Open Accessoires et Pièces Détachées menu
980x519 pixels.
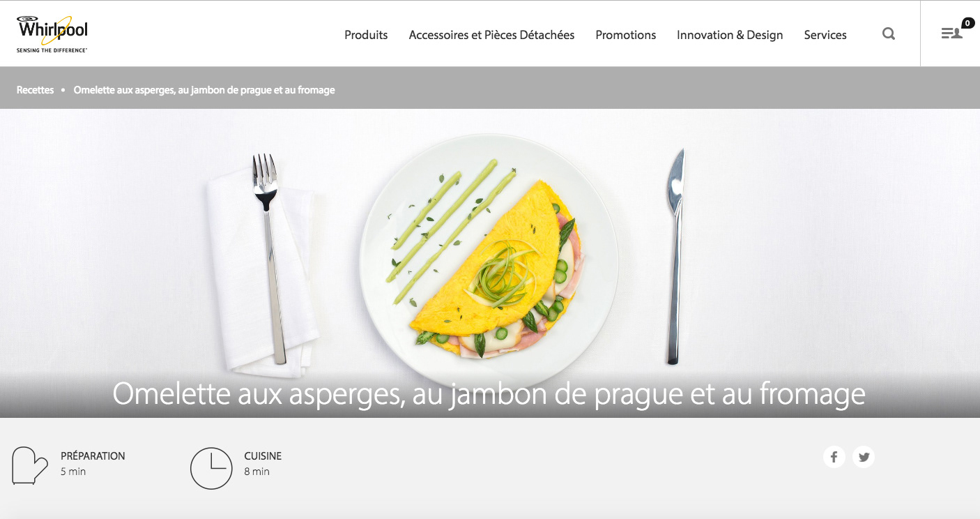(491, 35)
